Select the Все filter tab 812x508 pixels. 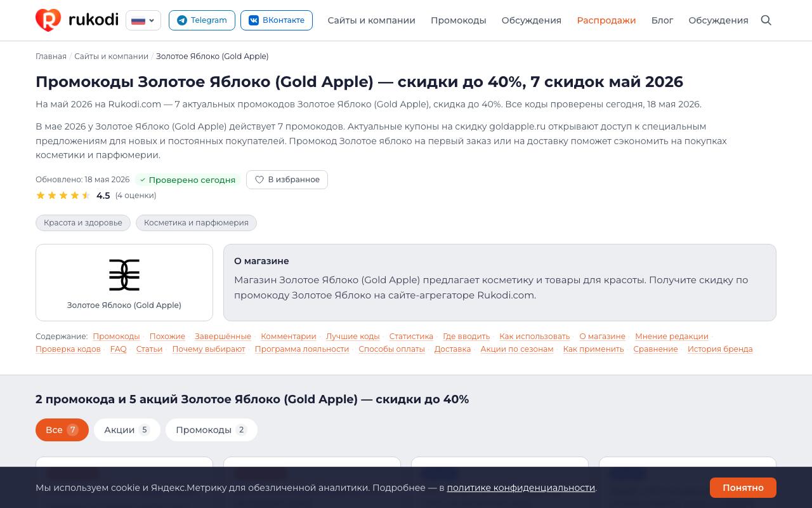click(62, 430)
